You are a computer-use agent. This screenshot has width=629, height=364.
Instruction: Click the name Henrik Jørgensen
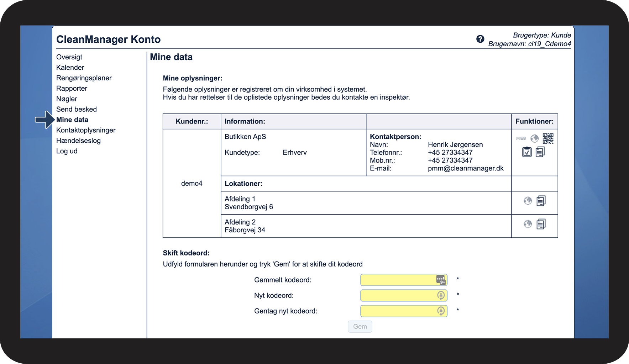point(455,145)
